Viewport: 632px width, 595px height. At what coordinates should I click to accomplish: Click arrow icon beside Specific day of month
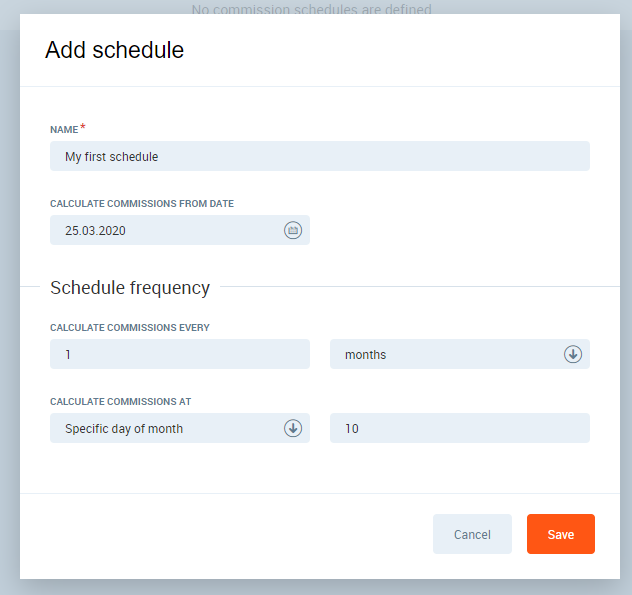293,428
